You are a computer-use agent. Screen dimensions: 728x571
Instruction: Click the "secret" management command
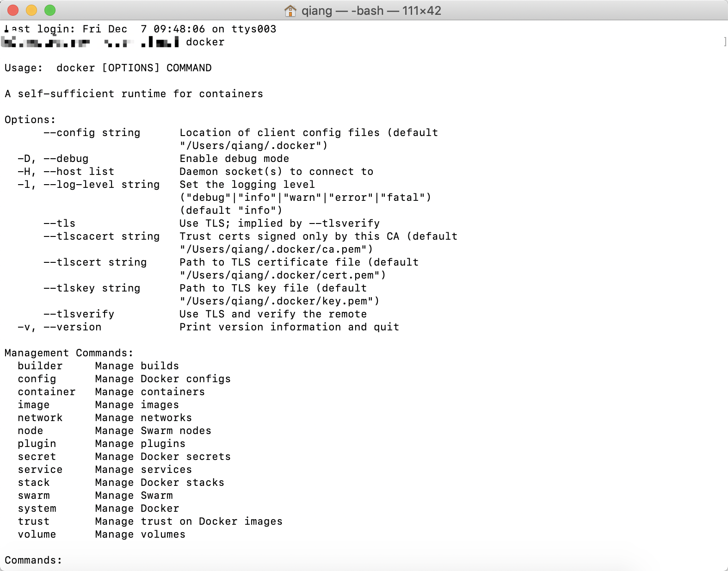click(x=37, y=456)
